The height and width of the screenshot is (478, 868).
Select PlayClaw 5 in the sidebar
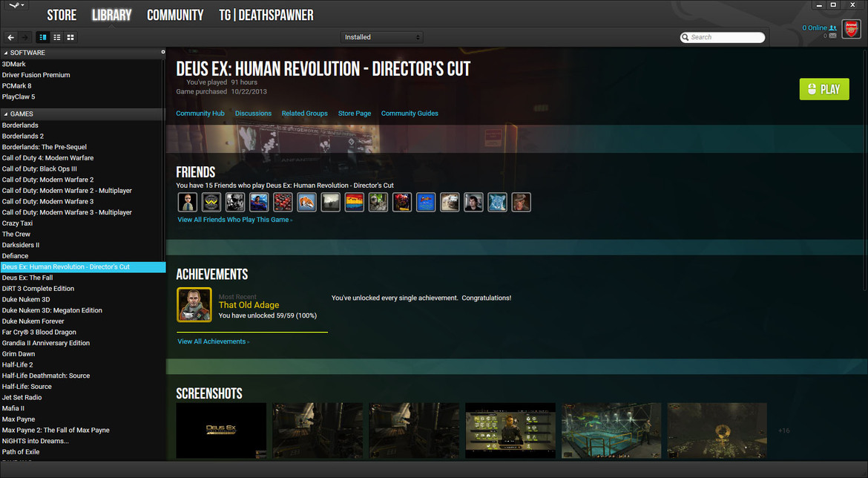point(82,97)
